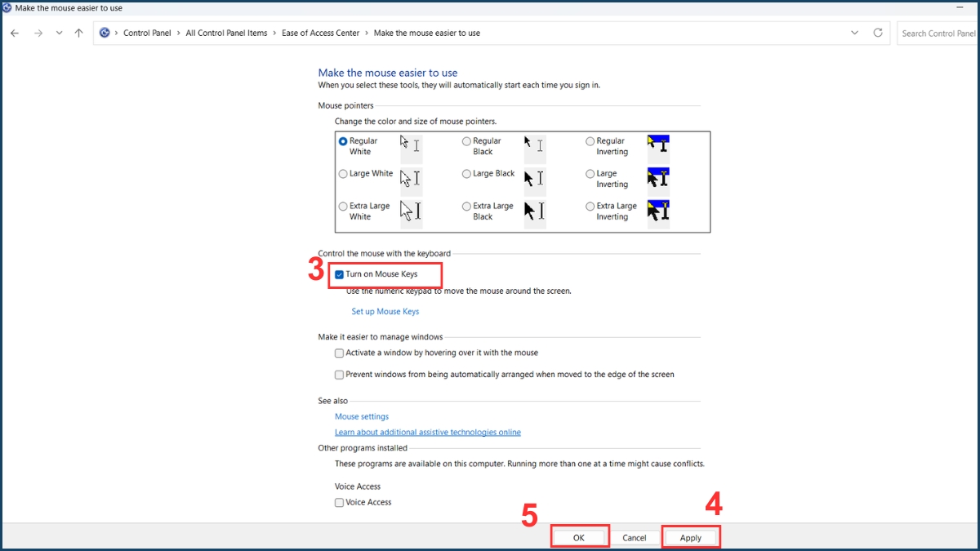Click inside the Search Control Panel field
The width and height of the screenshot is (980, 551).
coord(937,33)
